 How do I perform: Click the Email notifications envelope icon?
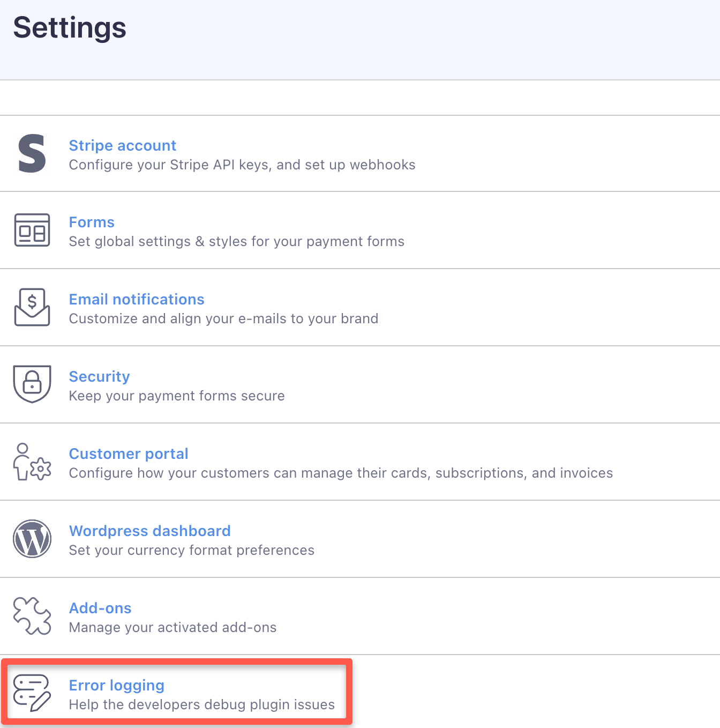coord(32,307)
